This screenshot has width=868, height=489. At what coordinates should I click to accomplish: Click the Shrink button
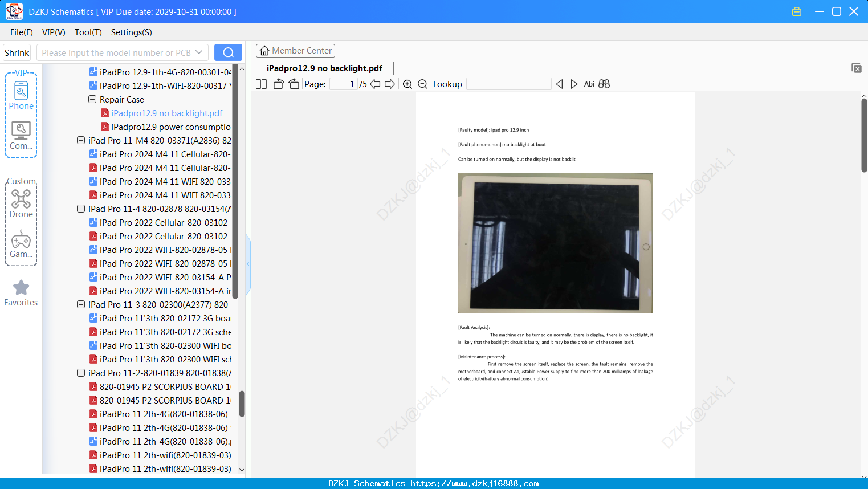tap(17, 52)
